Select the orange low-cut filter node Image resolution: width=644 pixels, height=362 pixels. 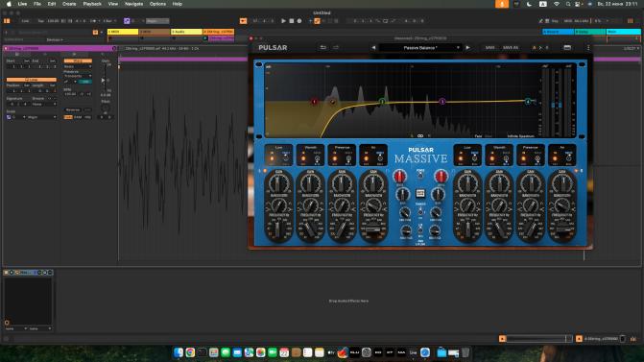[x=333, y=102]
